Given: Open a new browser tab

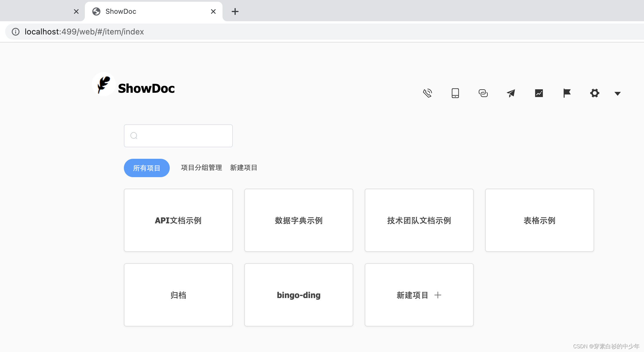Looking at the screenshot, I should tap(235, 11).
